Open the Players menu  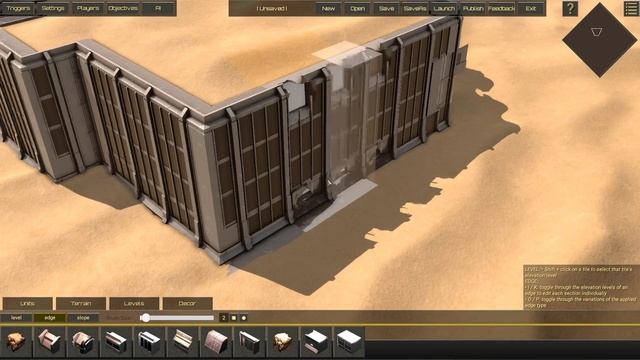click(x=88, y=8)
